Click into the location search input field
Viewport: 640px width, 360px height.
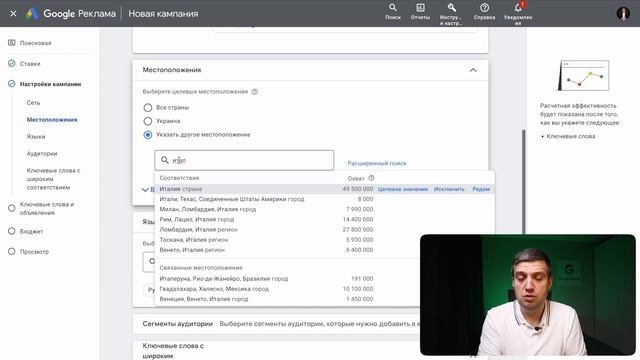pyautogui.click(x=244, y=160)
